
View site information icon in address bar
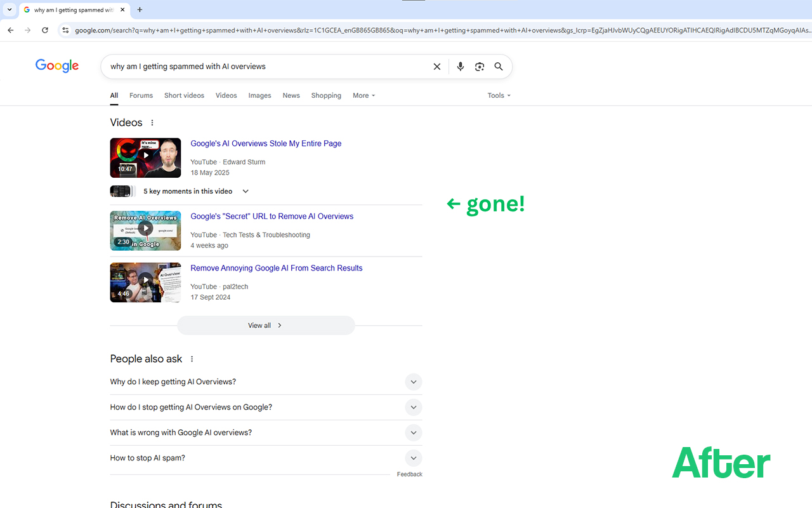65,30
